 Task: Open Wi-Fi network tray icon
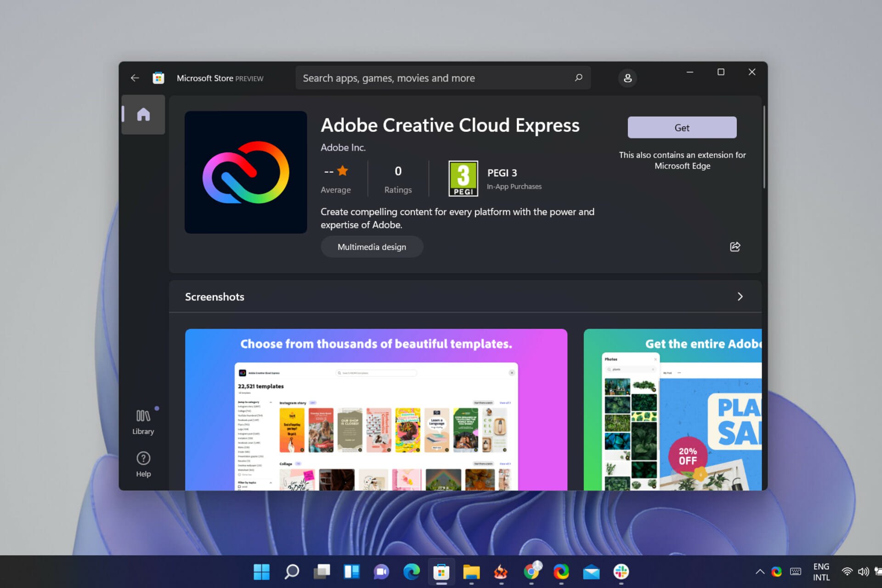pos(847,571)
